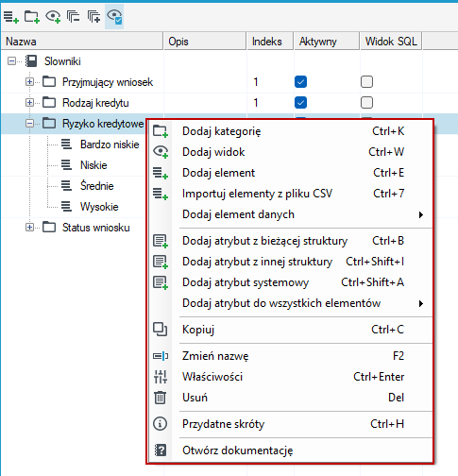Click icon beside Dodaj atrybut z bieżącej struktury
This screenshot has height=476, width=458.
coord(161,241)
